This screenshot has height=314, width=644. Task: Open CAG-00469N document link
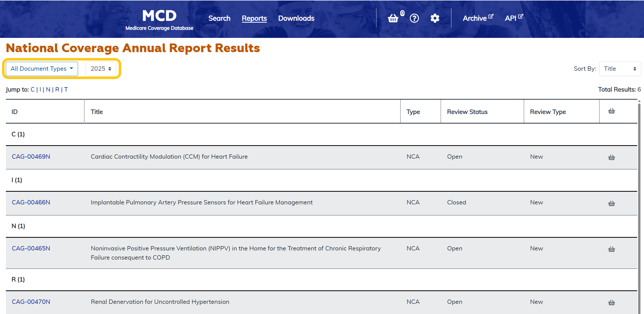tap(31, 157)
